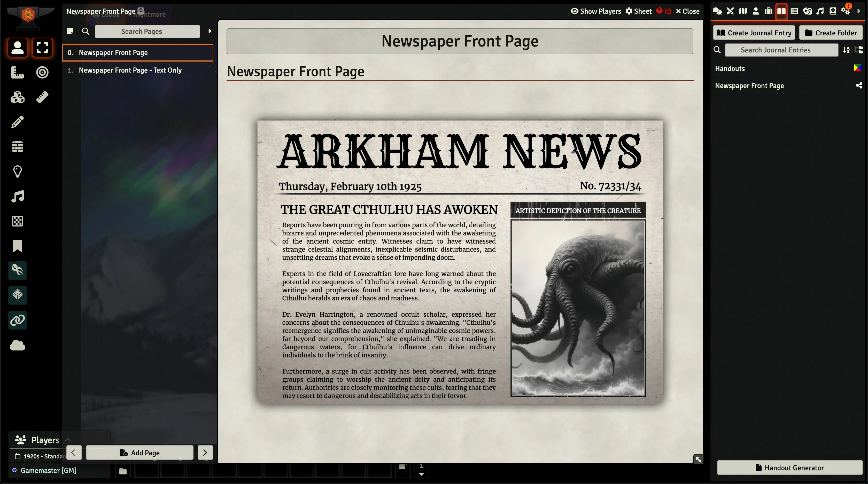Open the Compendium Packs sidebar tab
The height and width of the screenshot is (484, 868).
(x=833, y=11)
